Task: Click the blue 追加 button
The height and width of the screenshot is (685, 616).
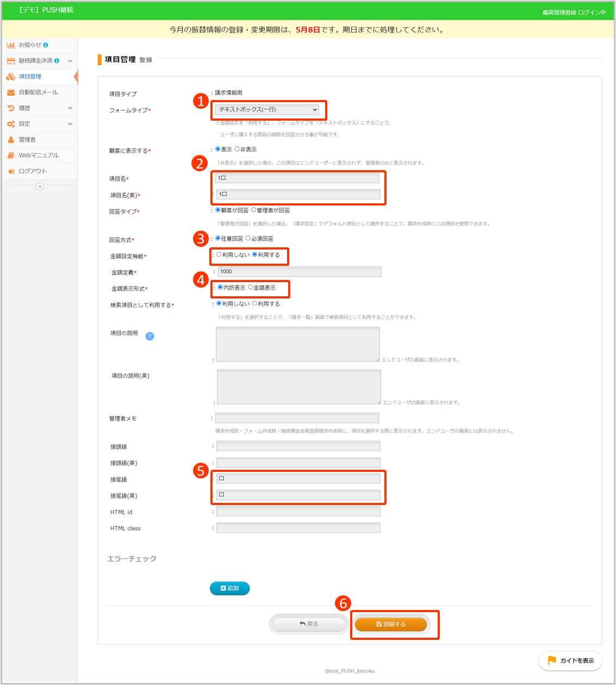Action: [x=229, y=588]
